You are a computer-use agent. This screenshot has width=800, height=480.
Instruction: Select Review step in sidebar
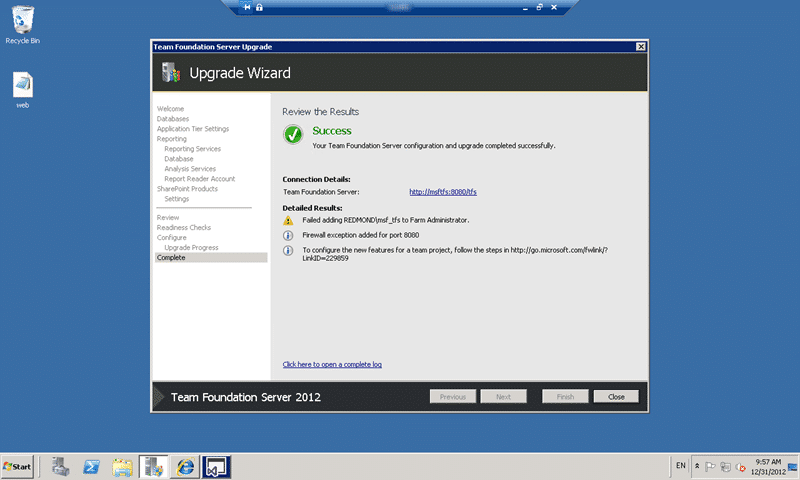click(x=168, y=217)
